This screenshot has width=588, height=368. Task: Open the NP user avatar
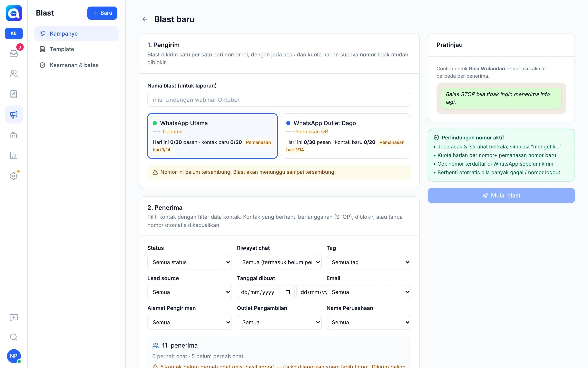point(14,356)
